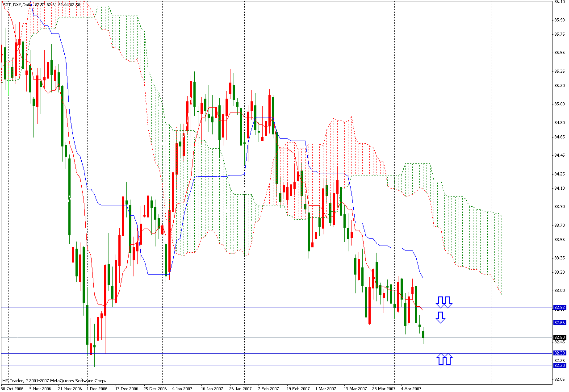Click the 83.00 price axis label
The width and height of the screenshot is (569, 392).
tap(559, 291)
